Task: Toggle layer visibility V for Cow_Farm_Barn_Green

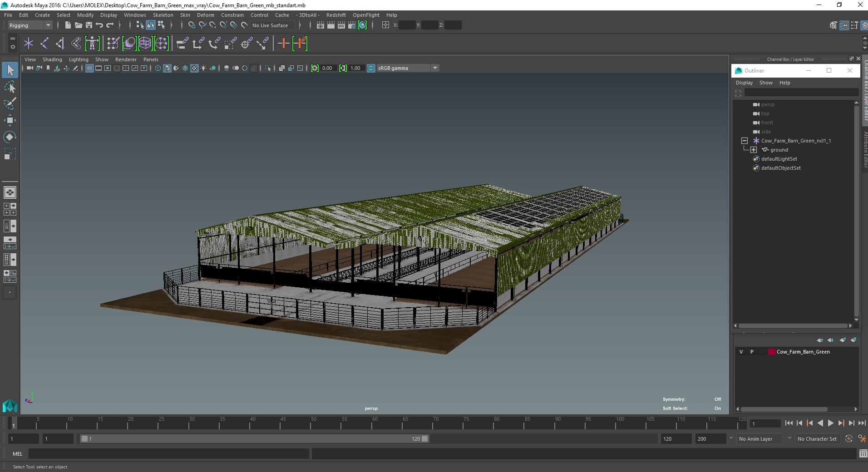Action: 741,352
